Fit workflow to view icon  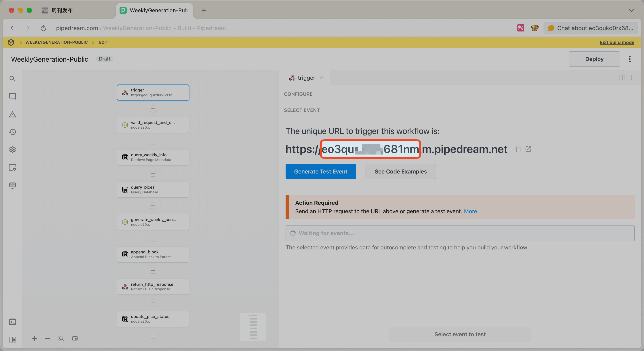click(x=61, y=338)
